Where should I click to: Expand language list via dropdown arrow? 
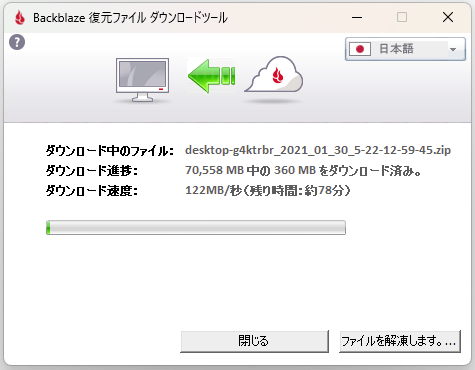pyautogui.click(x=453, y=49)
